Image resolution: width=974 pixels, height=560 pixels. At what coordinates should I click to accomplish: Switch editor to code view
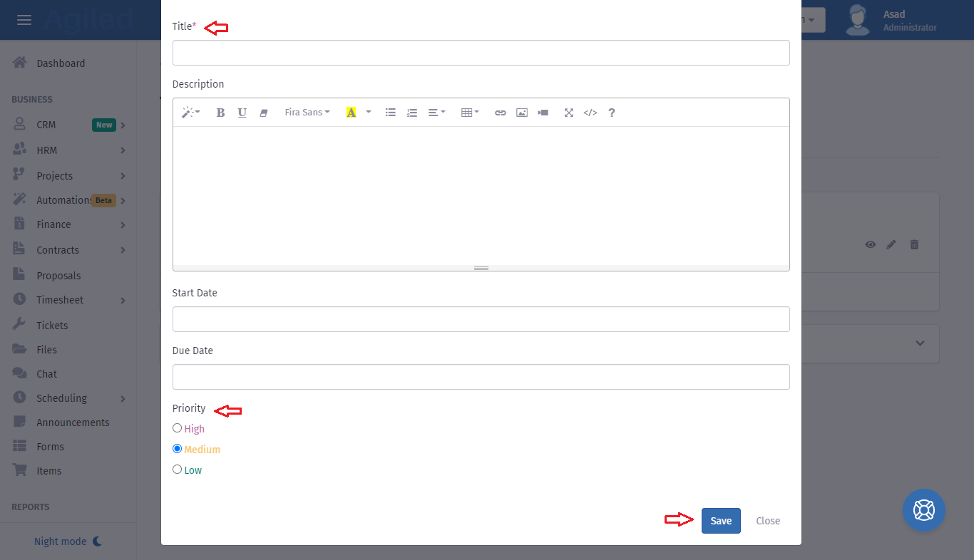tap(590, 113)
